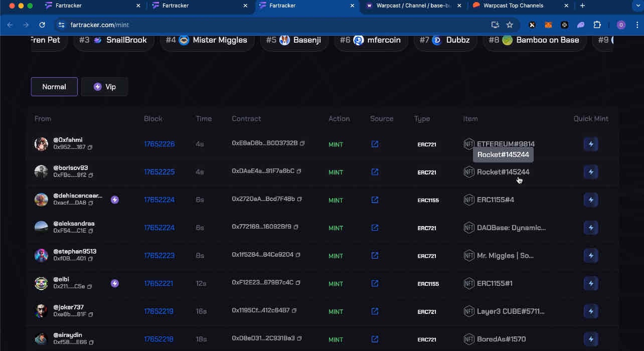The height and width of the screenshot is (351, 644).
Task: Quick mint DAOBase: Dynamic row
Action: click(591, 228)
